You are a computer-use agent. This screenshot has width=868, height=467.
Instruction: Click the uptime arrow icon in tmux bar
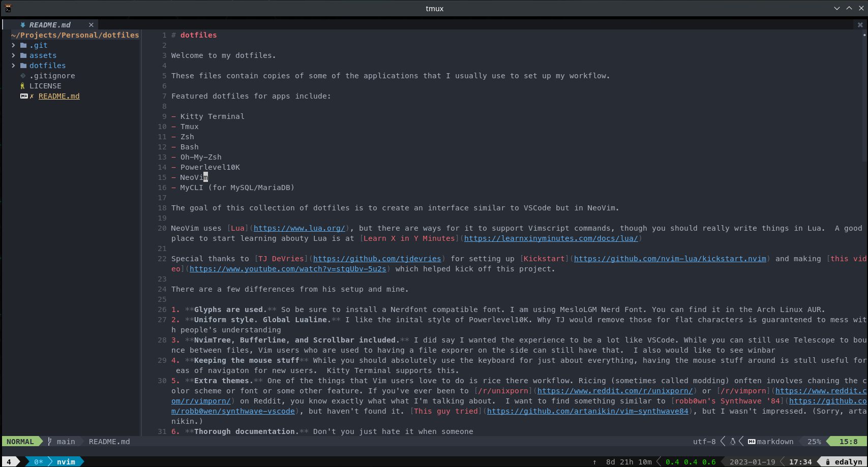coord(594,462)
